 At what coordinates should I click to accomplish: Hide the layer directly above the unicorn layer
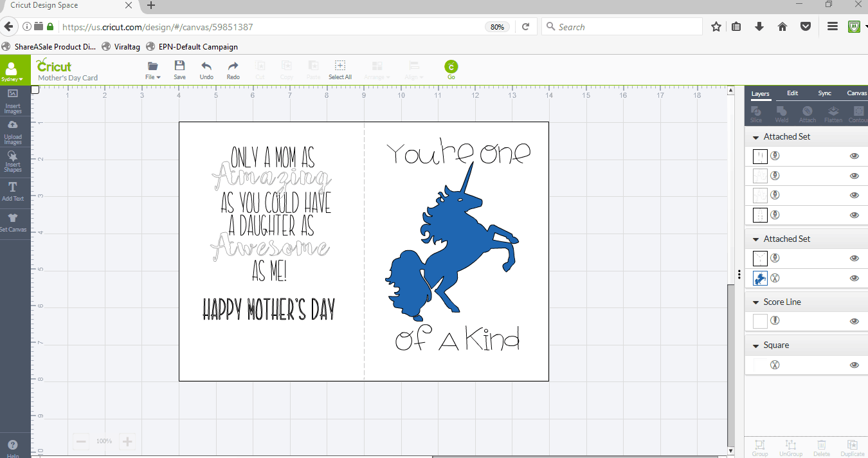click(854, 258)
